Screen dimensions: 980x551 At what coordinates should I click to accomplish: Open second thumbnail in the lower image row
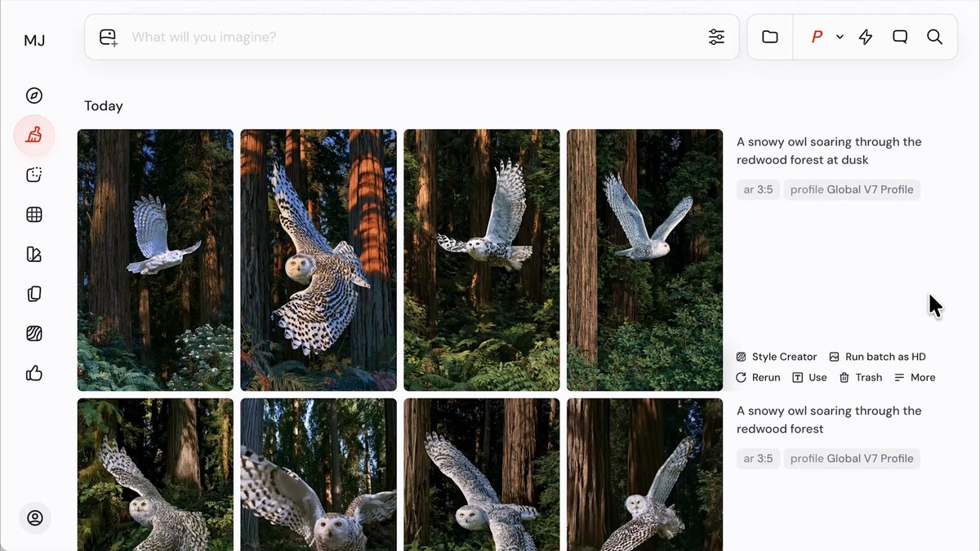tap(318, 474)
